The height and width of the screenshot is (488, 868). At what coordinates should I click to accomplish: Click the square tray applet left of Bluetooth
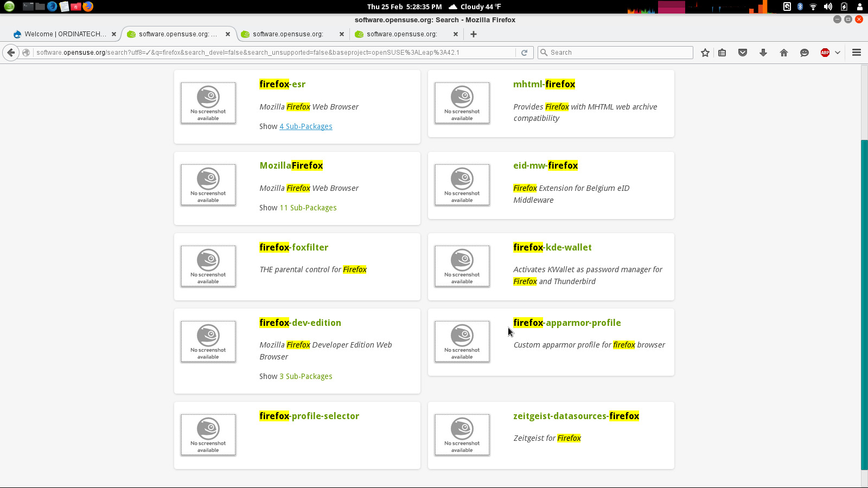[x=787, y=7]
